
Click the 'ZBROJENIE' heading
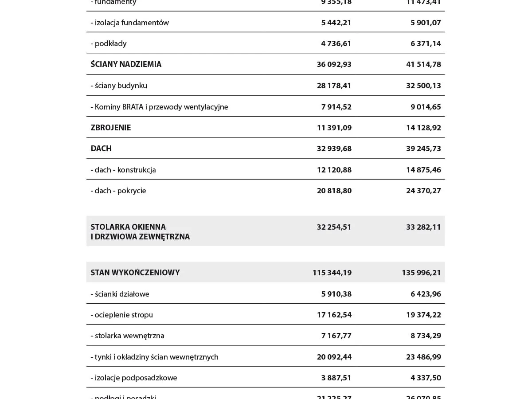click(x=111, y=128)
